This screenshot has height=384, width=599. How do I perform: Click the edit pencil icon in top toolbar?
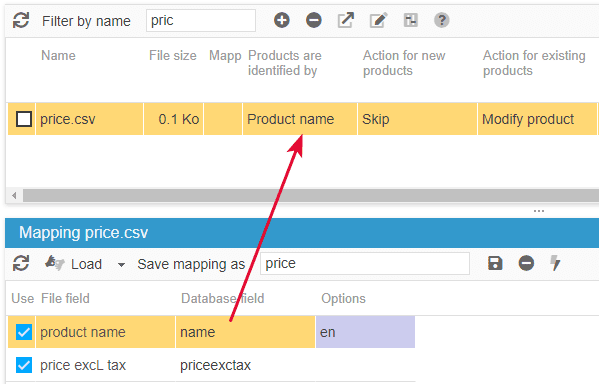(x=378, y=20)
